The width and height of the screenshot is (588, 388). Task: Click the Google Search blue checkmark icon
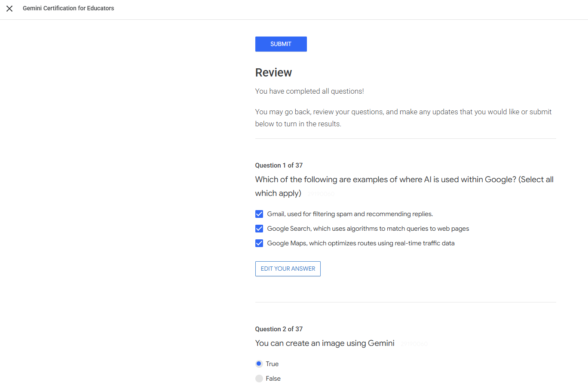click(259, 228)
